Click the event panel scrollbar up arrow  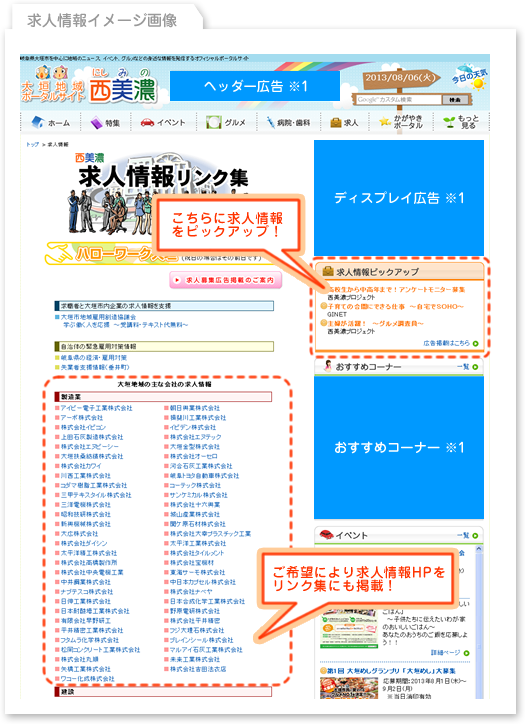(x=478, y=549)
